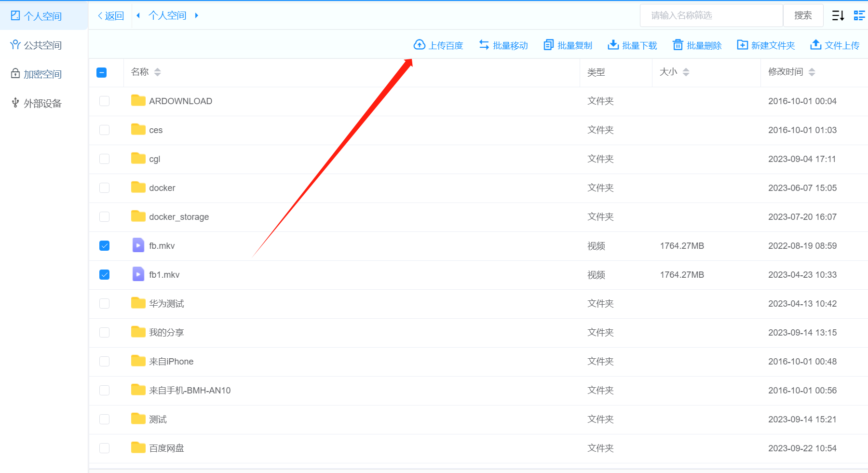Open the 我的分享 folder name
The height and width of the screenshot is (473, 868).
[x=166, y=332]
